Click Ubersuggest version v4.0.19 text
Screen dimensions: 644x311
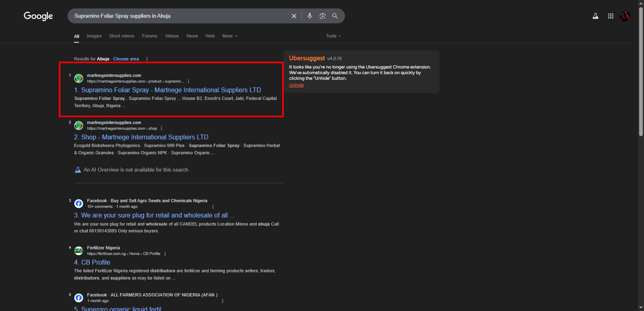click(334, 58)
